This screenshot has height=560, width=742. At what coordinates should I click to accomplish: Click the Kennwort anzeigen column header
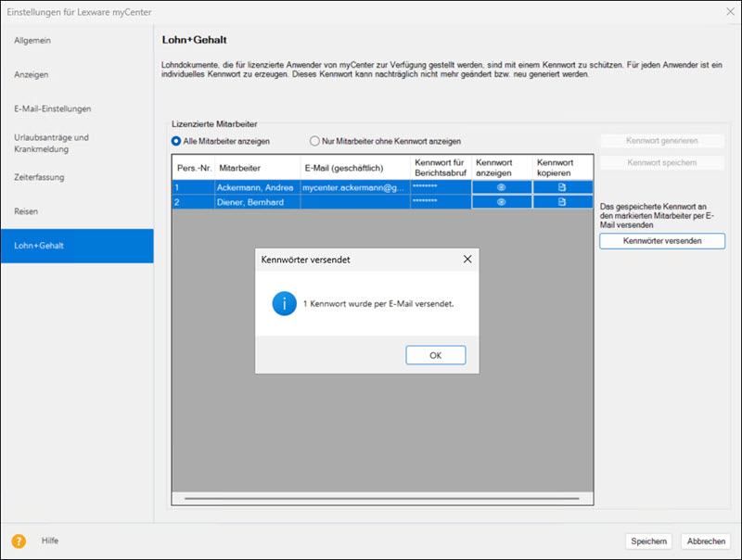502,168
